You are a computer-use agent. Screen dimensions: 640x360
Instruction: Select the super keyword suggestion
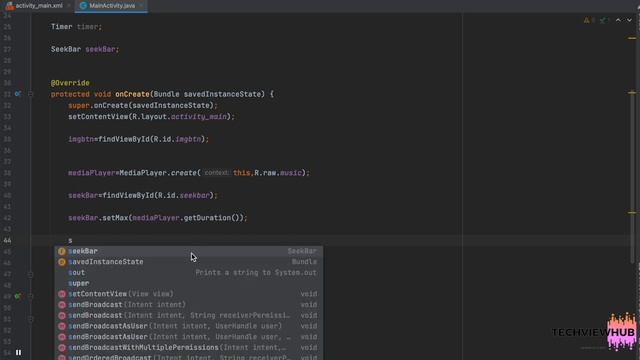click(189, 283)
